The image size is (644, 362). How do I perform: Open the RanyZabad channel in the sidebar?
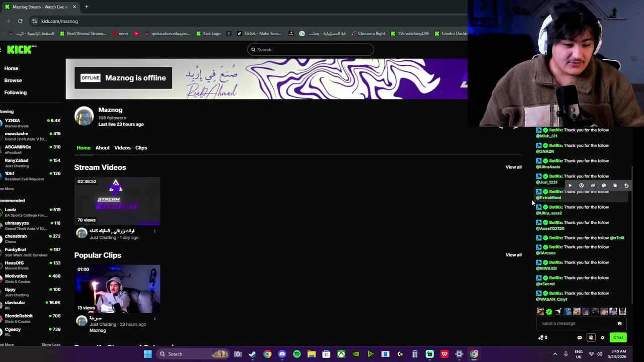click(31, 162)
